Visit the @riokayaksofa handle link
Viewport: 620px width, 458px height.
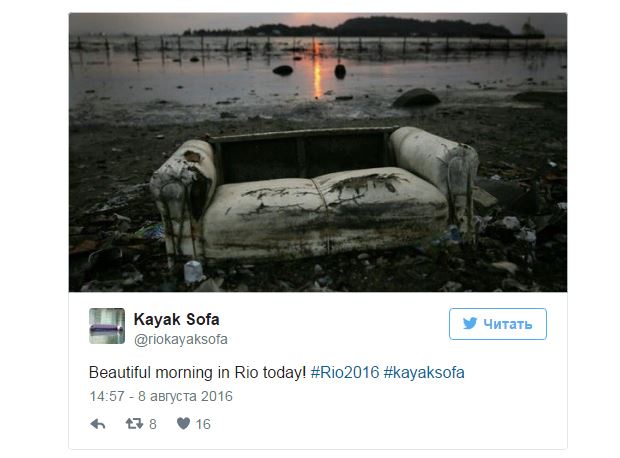(x=181, y=340)
